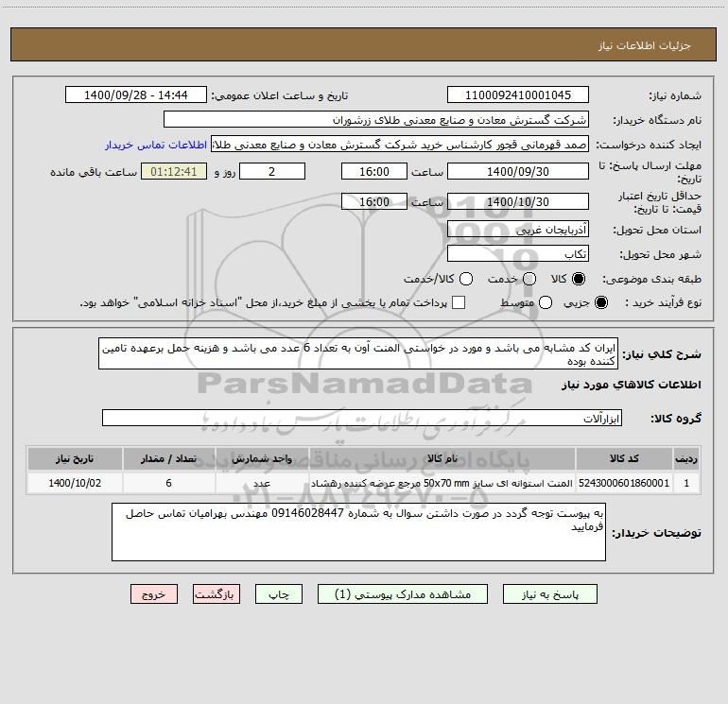The height and width of the screenshot is (704, 728).
Task: Click the خروج exit button
Action: tap(154, 594)
